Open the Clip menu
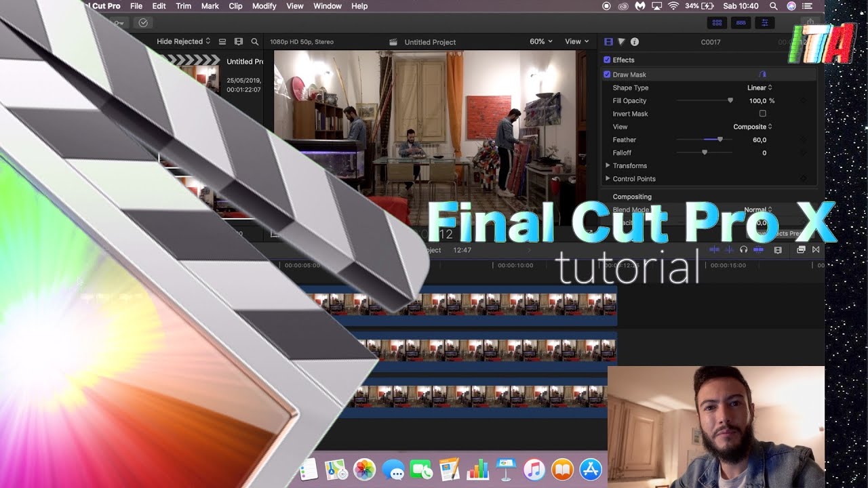 [235, 6]
